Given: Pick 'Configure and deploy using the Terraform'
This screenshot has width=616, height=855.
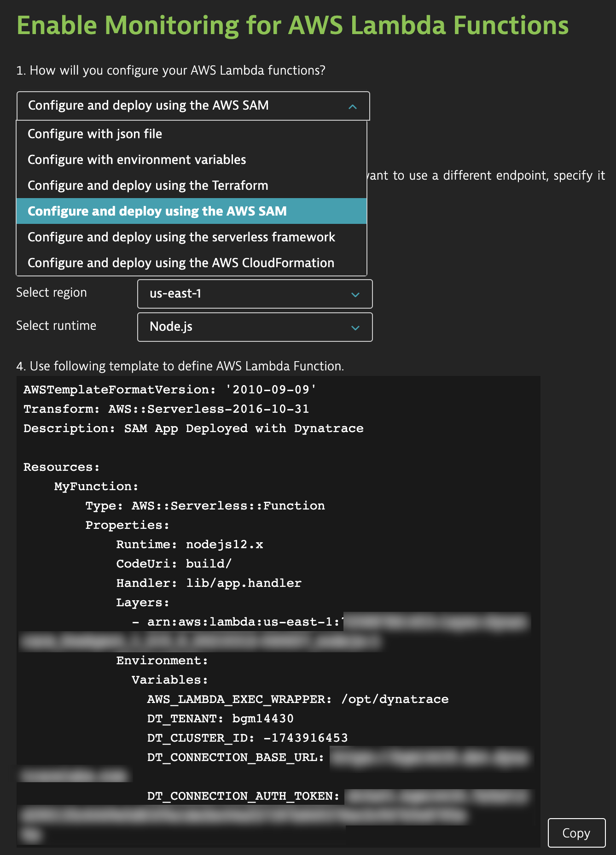Looking at the screenshot, I should coord(192,186).
